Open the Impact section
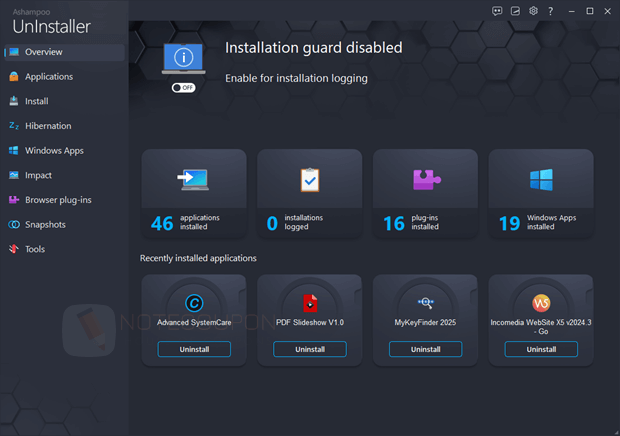Viewport: 620px width, 436px height. pos(64,175)
